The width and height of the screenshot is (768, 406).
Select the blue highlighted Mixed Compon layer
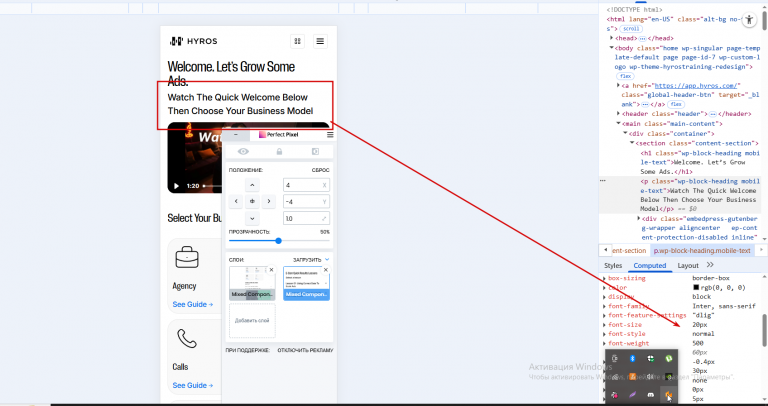[306, 283]
